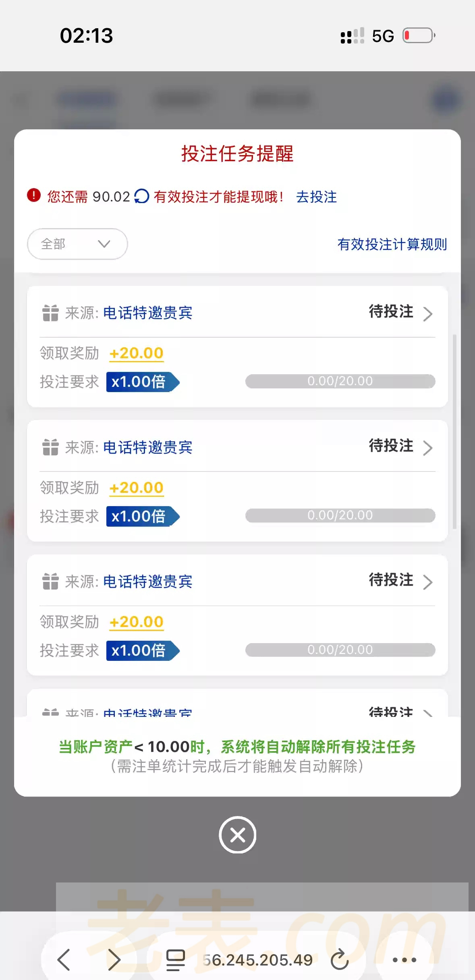Tap the first task's 0.00/20.00 progress bar
This screenshot has height=980, width=475.
[x=340, y=381]
